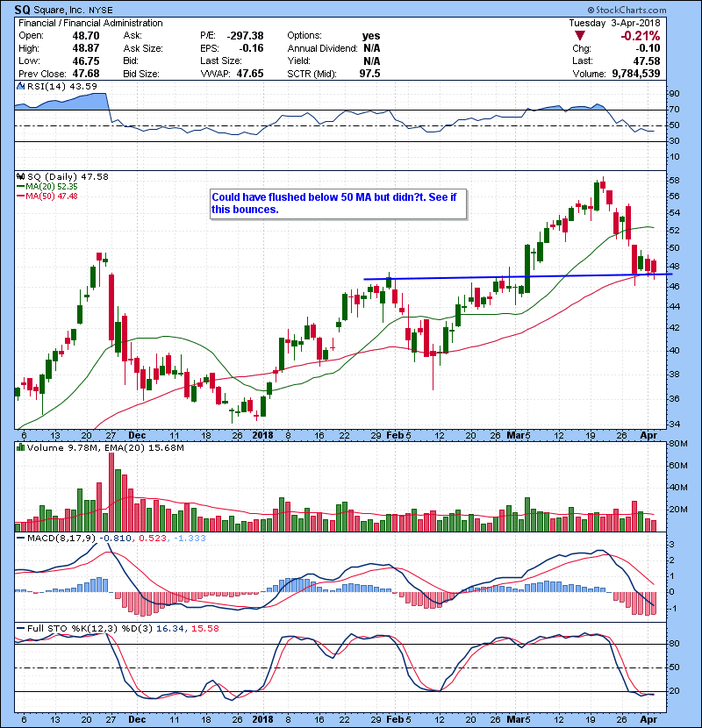Click the StockCharts.com copyright label
The image size is (702, 728).
627,10
